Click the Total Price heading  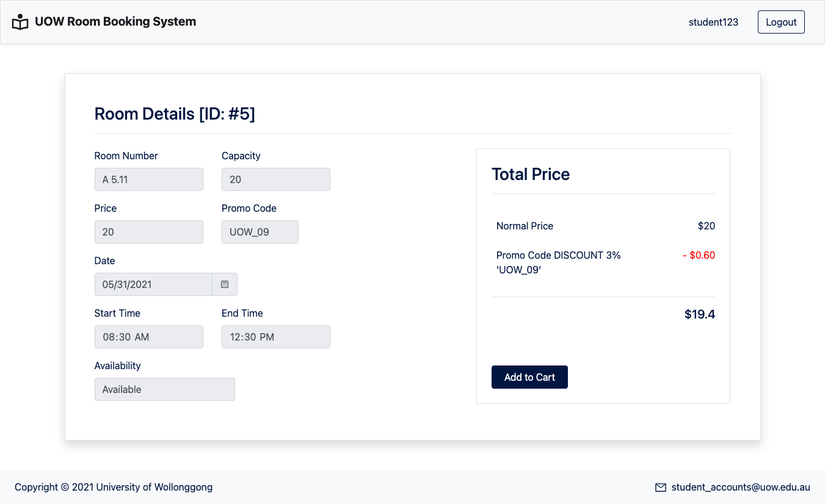point(531,174)
